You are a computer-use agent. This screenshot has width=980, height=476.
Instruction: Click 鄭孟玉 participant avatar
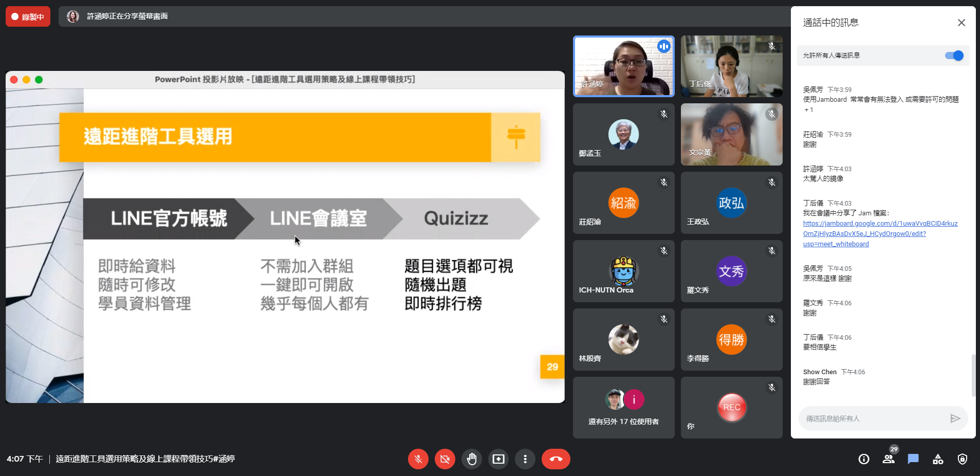(x=624, y=134)
